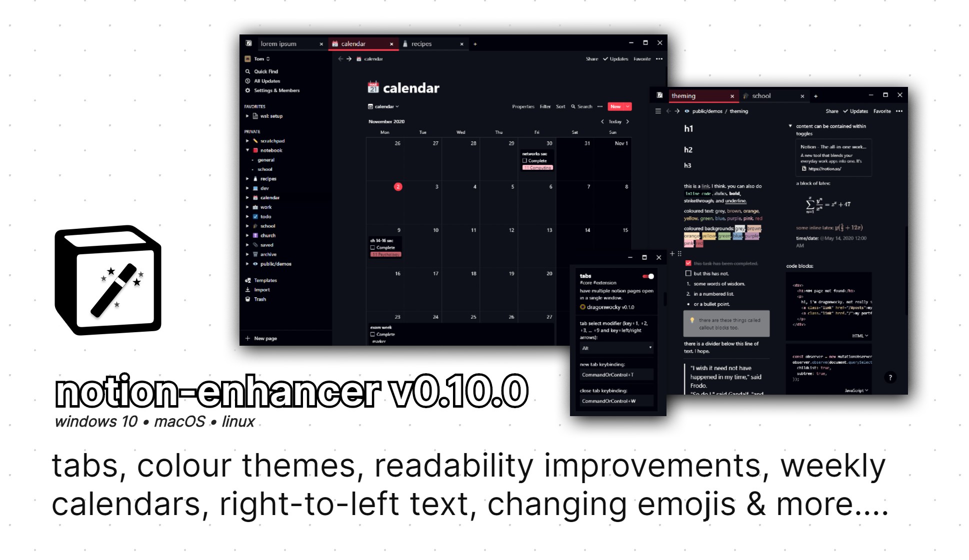Viewport: 969px width, 560px height.
Task: Expand the notebook tree item in sidebar
Action: (247, 150)
